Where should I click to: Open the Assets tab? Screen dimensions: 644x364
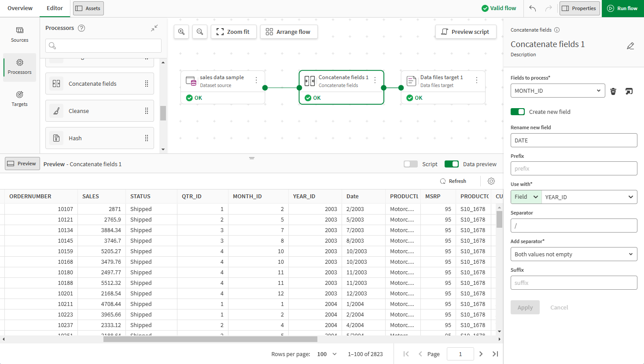88,8
